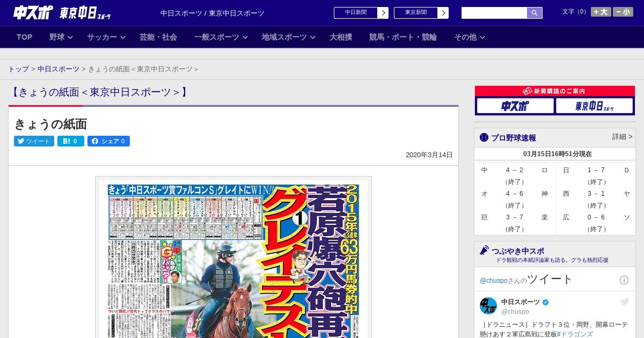The height and width of the screenshot is (338, 644).
Task: Expand the サッカー menu
Action: click(x=106, y=37)
